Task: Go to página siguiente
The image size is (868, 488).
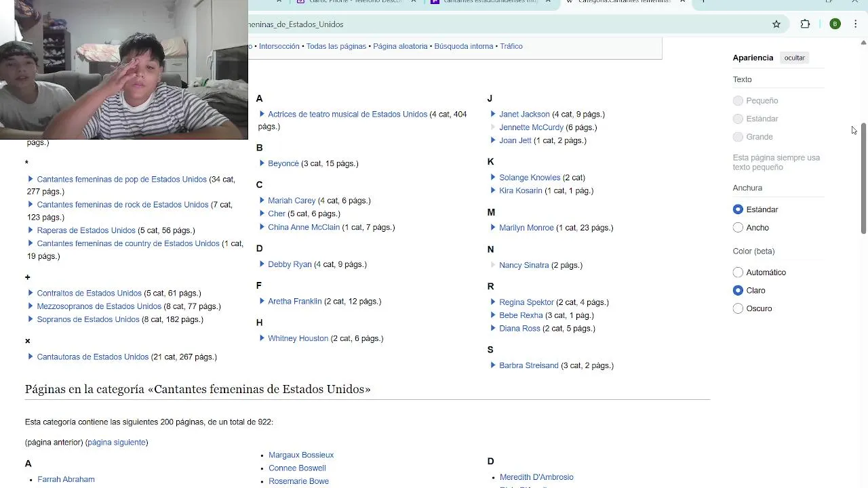Action: [117, 443]
